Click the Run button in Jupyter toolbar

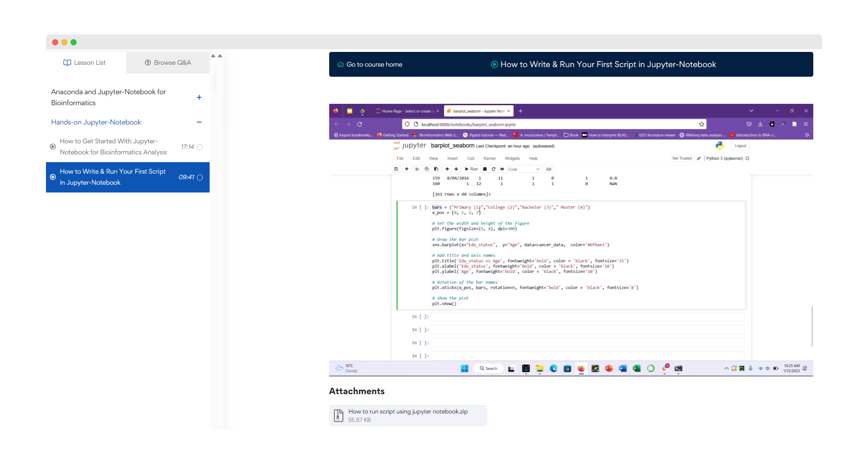click(x=471, y=169)
